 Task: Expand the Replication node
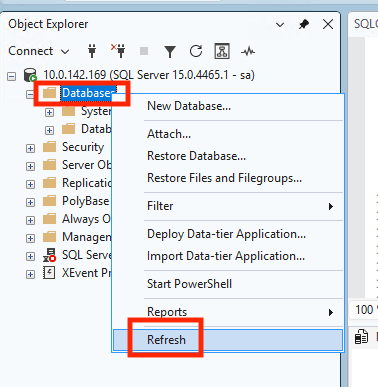click(x=30, y=184)
